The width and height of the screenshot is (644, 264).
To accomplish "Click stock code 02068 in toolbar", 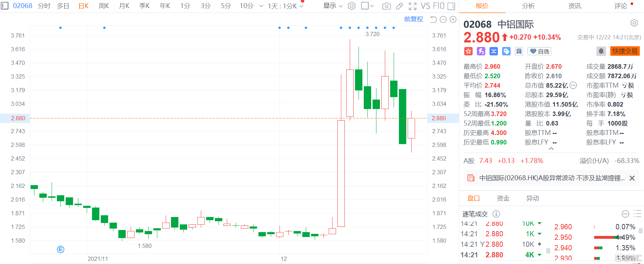I will 22,6.
